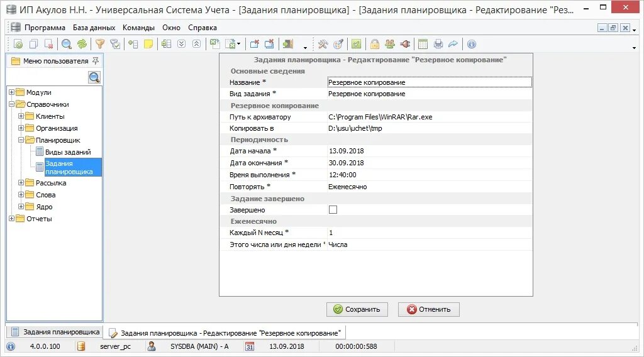Image resolution: width=644 pixels, height=357 pixels.
Task: Click the Этого числа или дня недели value
Action: click(x=430, y=244)
